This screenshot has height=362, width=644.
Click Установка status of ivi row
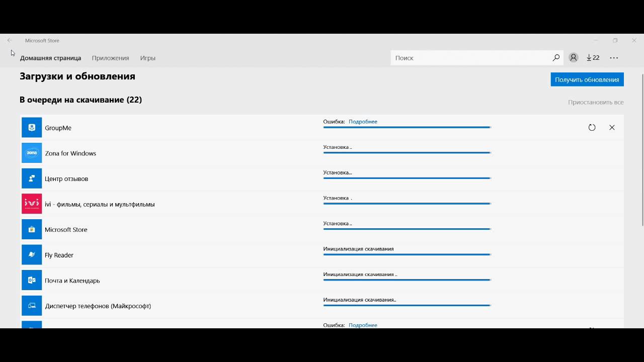[338, 198]
